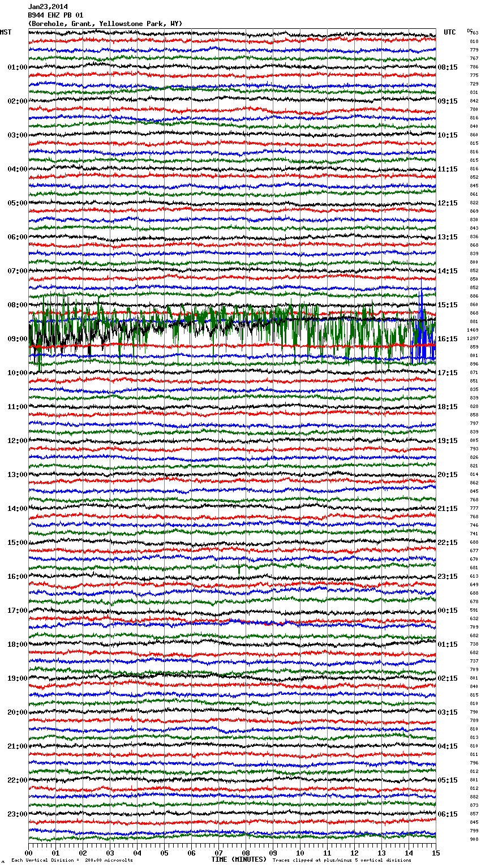Image resolution: width=481 pixels, height=868 pixels.
Task: Click minute tick label 03 on bottom axis
Action: (110, 853)
